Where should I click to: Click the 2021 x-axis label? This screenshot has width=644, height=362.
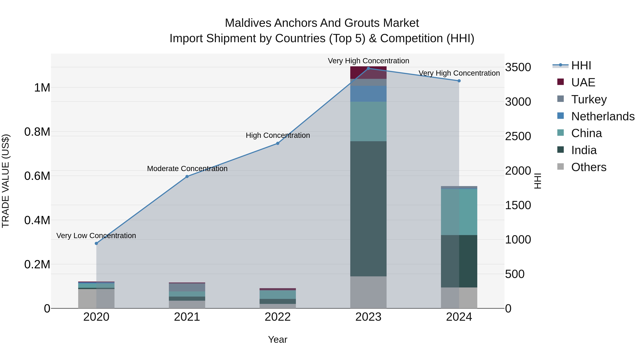187,317
